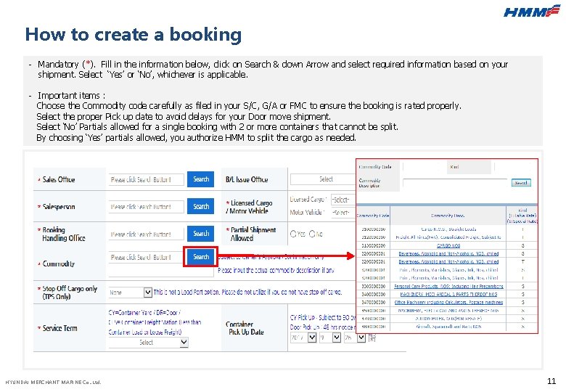Click the Container Pick Up Date label

(x=245, y=328)
